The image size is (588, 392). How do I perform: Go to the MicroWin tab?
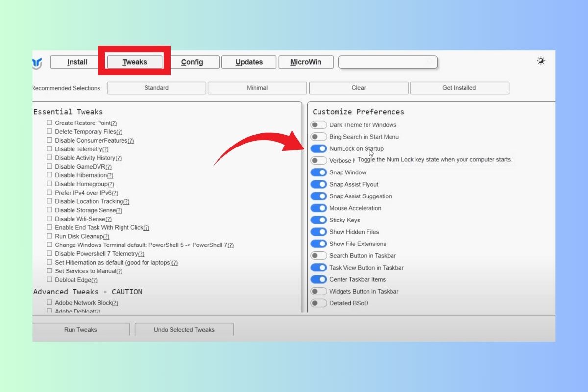(306, 62)
